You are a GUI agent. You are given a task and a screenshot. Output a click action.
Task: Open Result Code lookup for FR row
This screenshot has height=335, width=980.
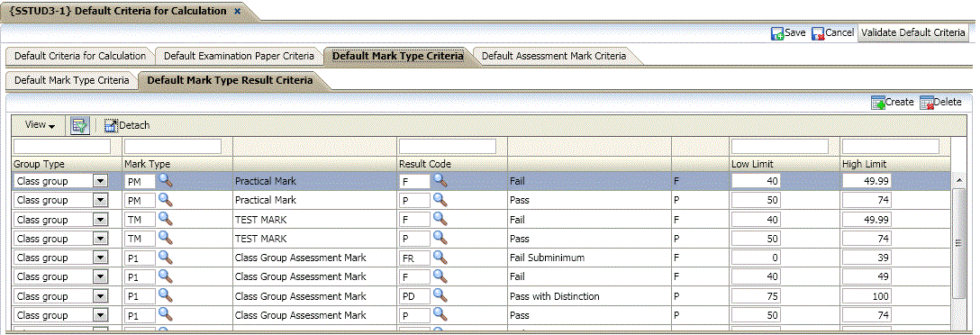click(440, 257)
